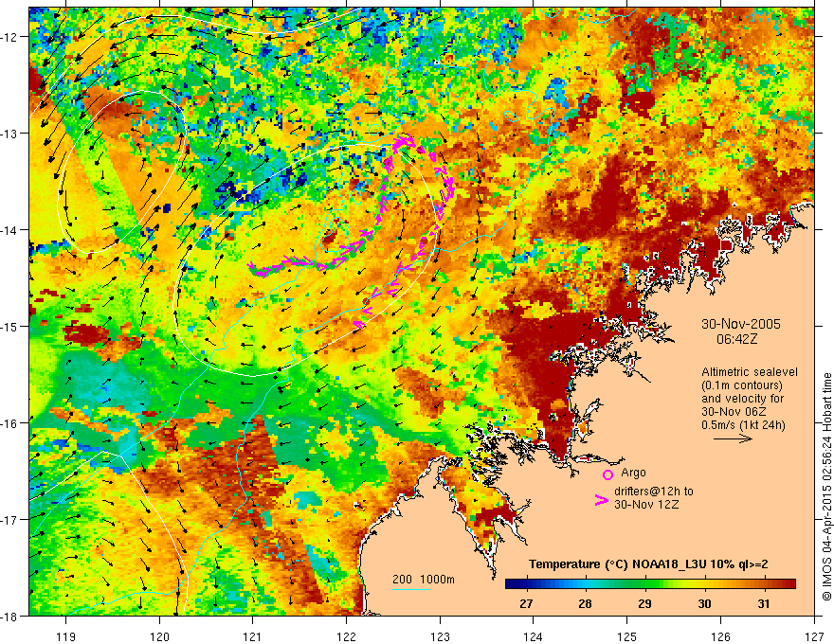Click the latitude label -14
Screen dimensions: 834x644
(x=11, y=230)
